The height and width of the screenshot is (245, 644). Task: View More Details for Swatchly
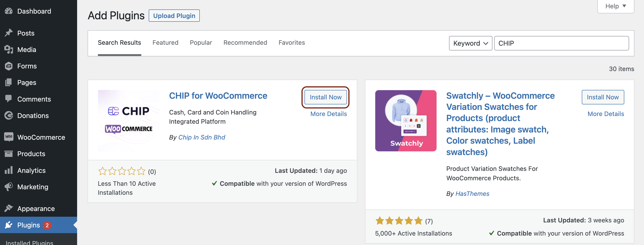(x=606, y=114)
